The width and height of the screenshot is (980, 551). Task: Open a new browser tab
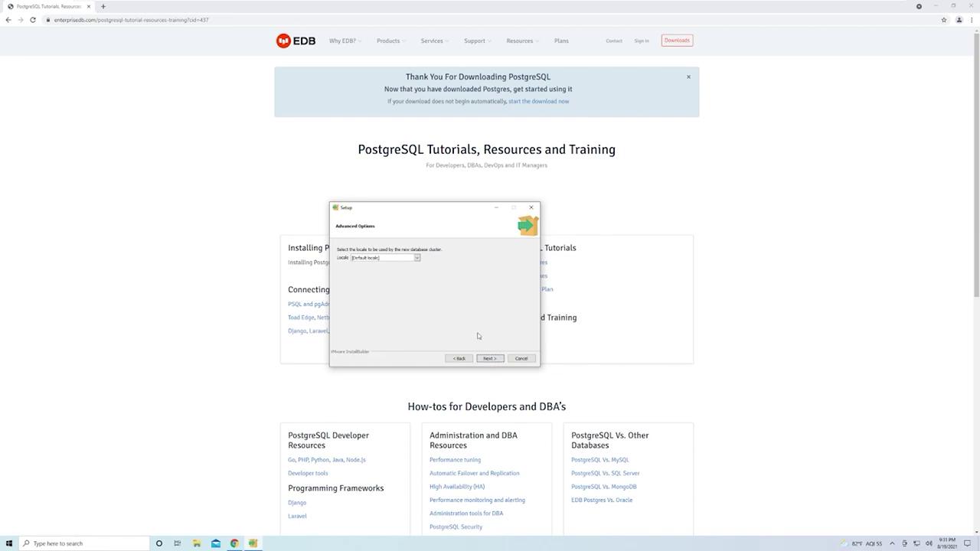tap(103, 6)
